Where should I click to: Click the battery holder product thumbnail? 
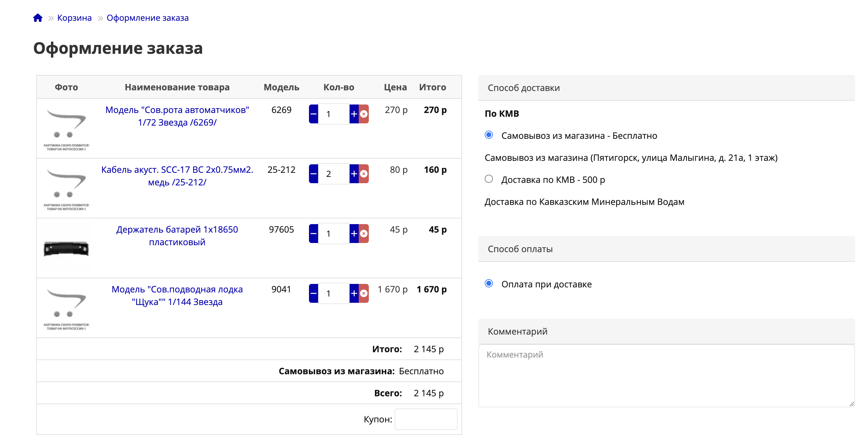coord(66,248)
